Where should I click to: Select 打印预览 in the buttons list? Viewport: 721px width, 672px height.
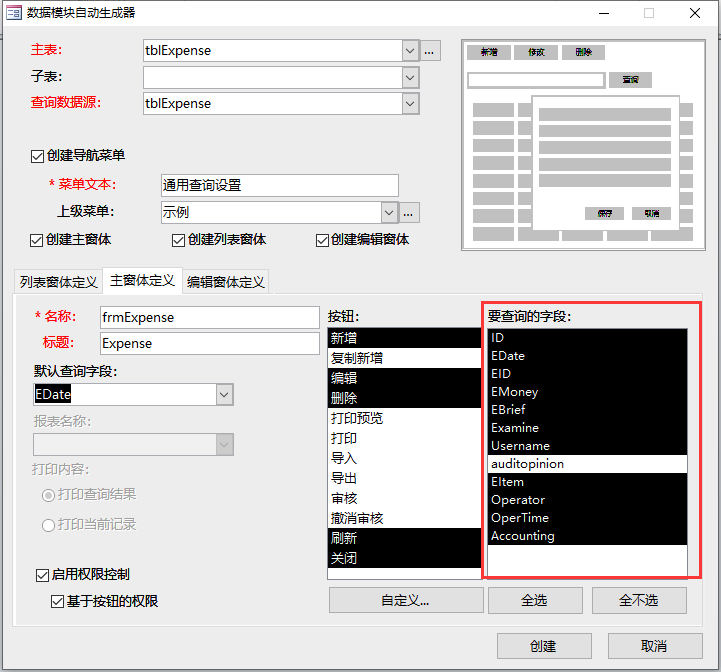pos(404,418)
